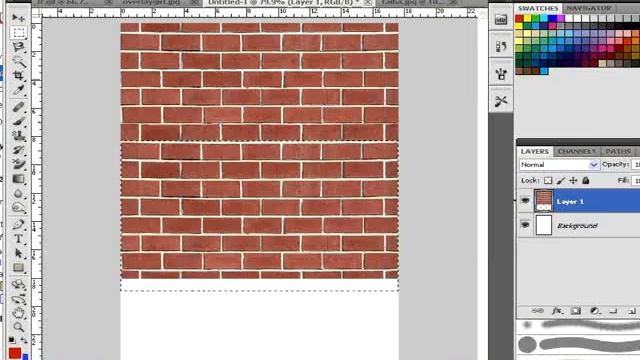Image resolution: width=640 pixels, height=360 pixels.
Task: Create a new layer
Action: tap(632, 311)
